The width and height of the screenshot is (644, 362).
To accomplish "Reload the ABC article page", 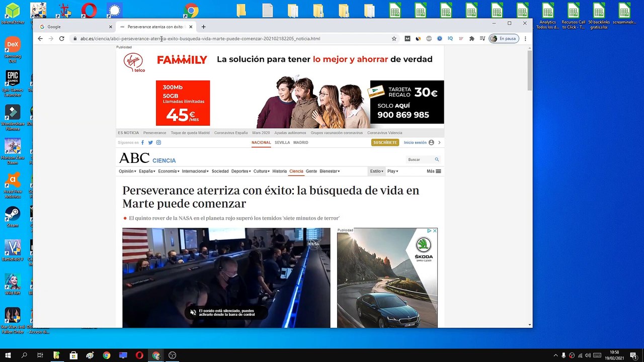I will point(61,39).
